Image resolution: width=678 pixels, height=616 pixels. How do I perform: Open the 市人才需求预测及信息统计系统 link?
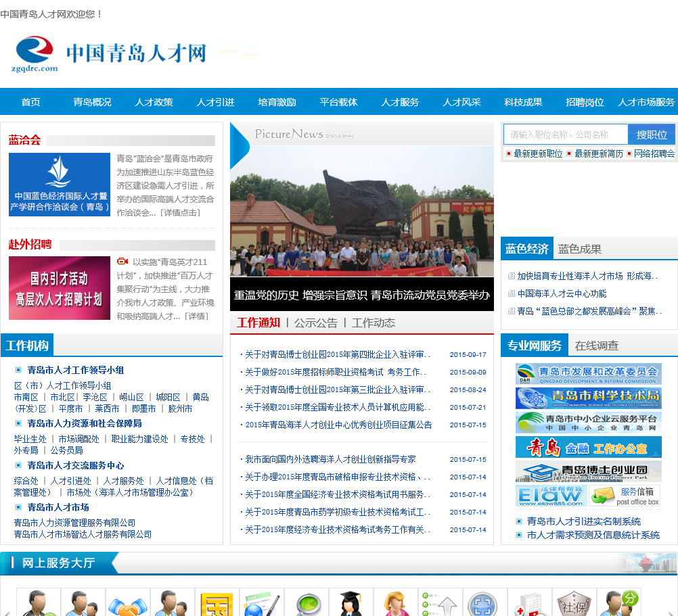pyautogui.click(x=593, y=535)
